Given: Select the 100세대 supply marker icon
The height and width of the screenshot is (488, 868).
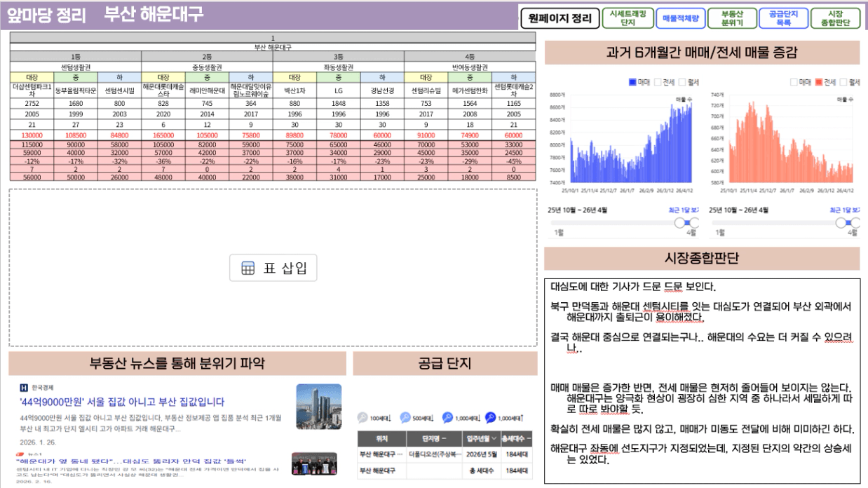Looking at the screenshot, I should 362,418.
